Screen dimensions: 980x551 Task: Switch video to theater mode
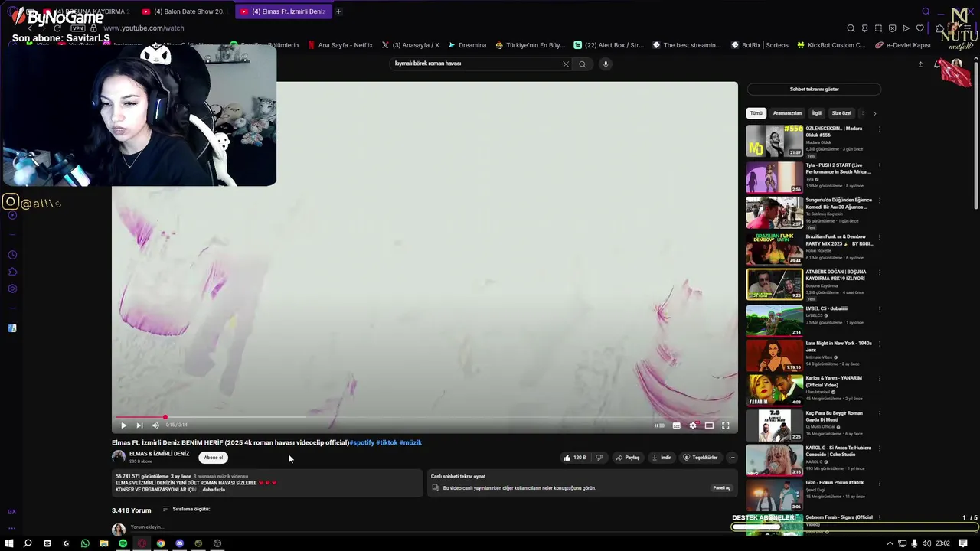click(x=709, y=425)
